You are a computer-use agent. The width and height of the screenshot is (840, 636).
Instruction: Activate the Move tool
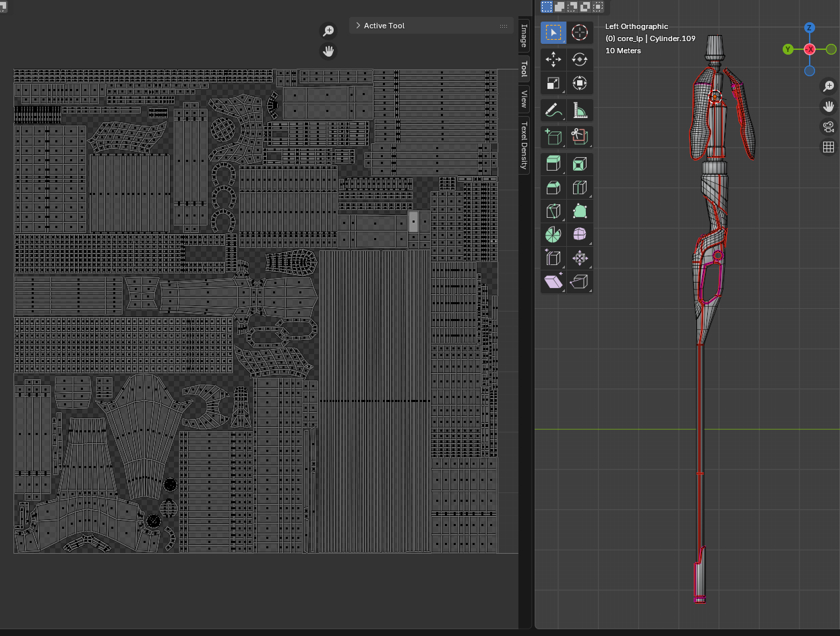pos(553,60)
